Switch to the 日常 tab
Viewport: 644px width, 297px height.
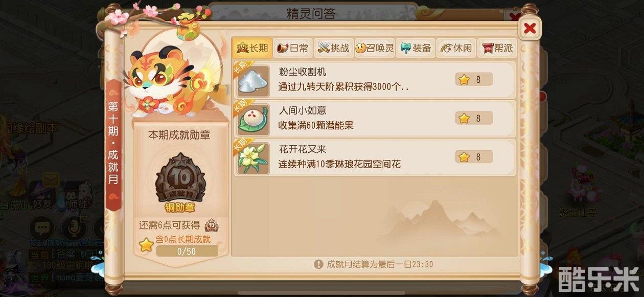(x=292, y=48)
